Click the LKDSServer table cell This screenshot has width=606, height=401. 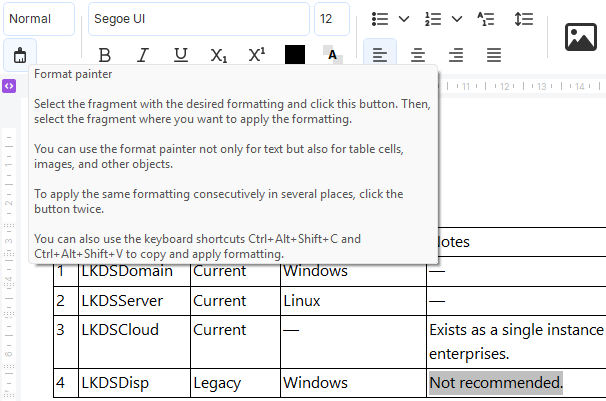click(x=134, y=301)
